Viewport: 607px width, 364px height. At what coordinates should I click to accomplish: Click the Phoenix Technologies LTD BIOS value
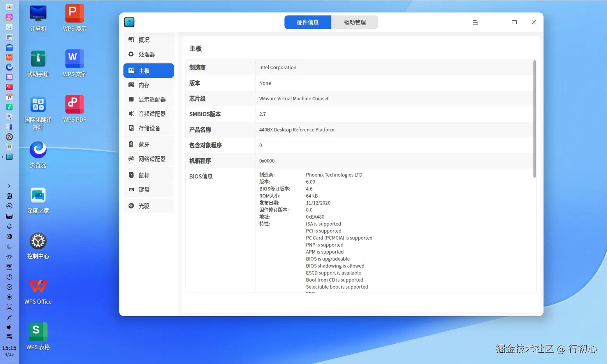[334, 175]
